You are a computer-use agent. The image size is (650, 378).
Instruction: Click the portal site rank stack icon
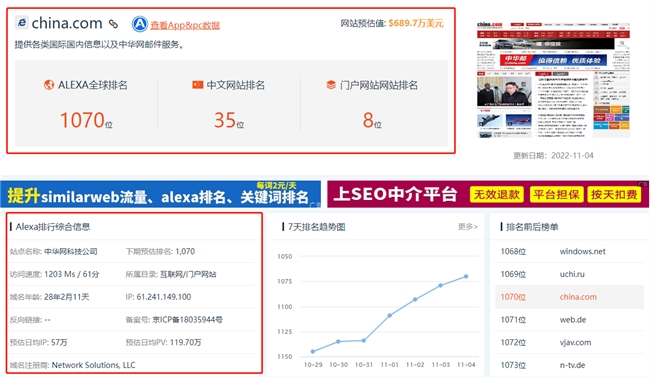[331, 85]
